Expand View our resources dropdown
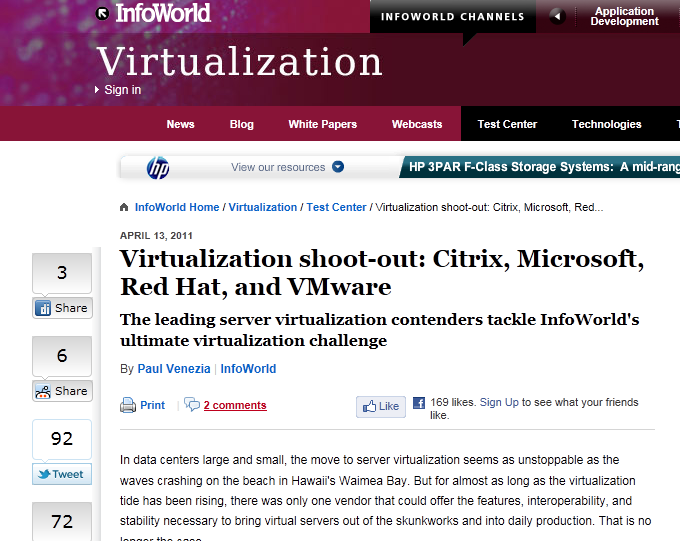This screenshot has height=541, width=680. 338,167
